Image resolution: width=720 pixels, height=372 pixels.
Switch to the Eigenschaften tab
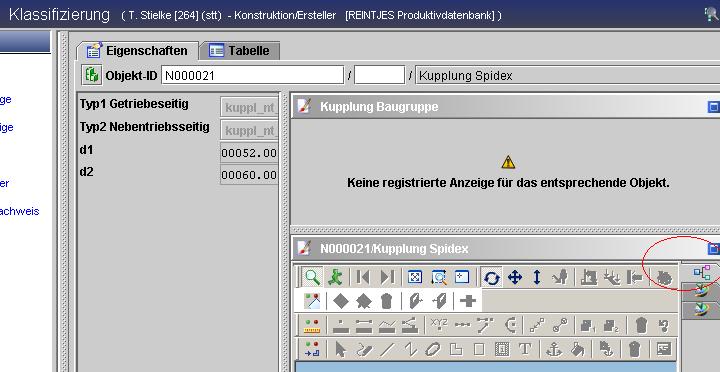click(137, 51)
